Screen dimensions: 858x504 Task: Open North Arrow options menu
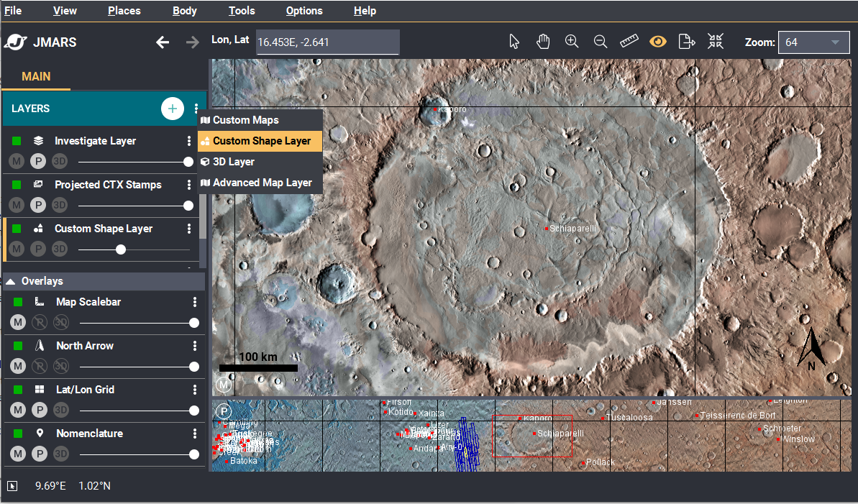195,346
